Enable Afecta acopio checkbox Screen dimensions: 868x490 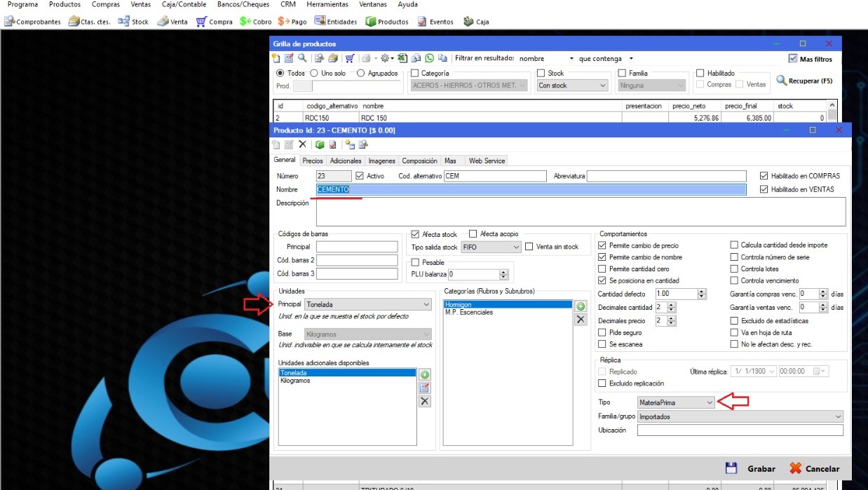click(x=473, y=234)
